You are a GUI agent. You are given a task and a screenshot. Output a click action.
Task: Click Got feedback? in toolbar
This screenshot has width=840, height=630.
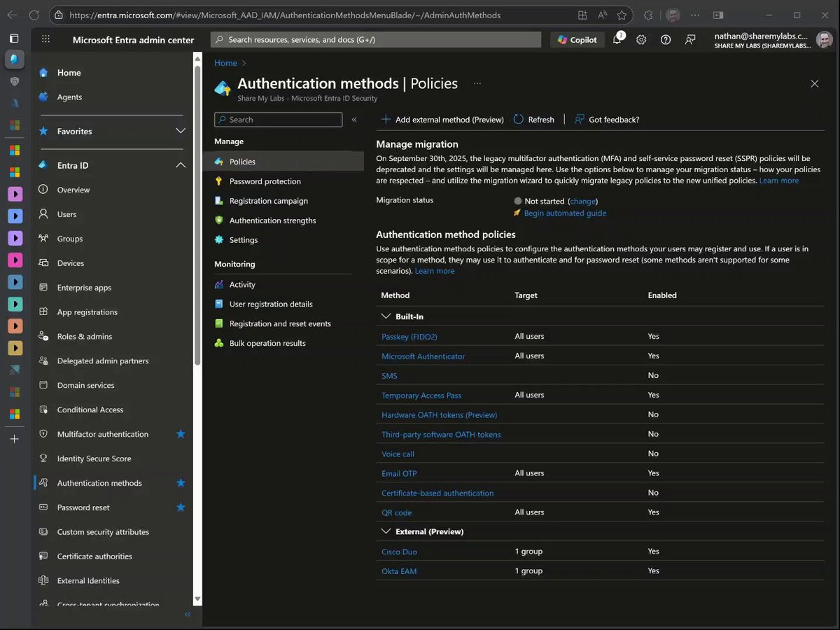pos(607,120)
